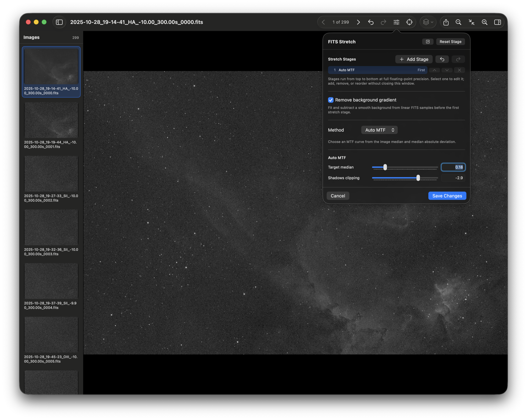Click the '1 of 299' counter
The image size is (527, 420).
[340, 22]
